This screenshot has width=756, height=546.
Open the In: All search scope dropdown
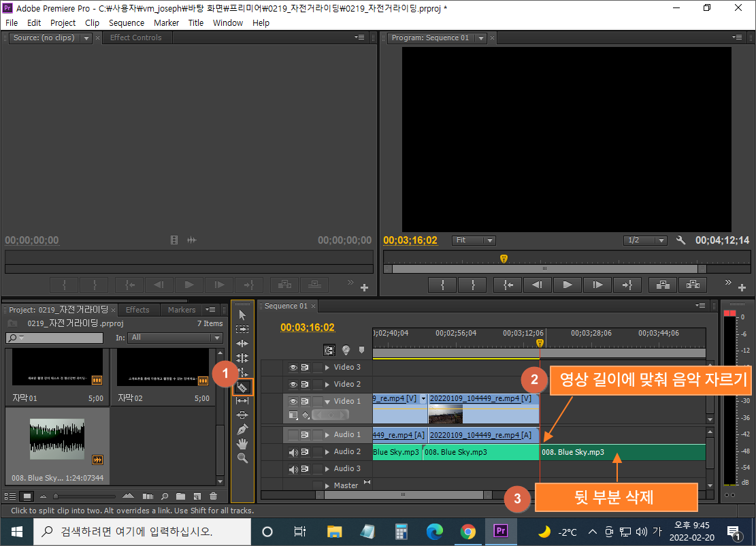(x=175, y=338)
